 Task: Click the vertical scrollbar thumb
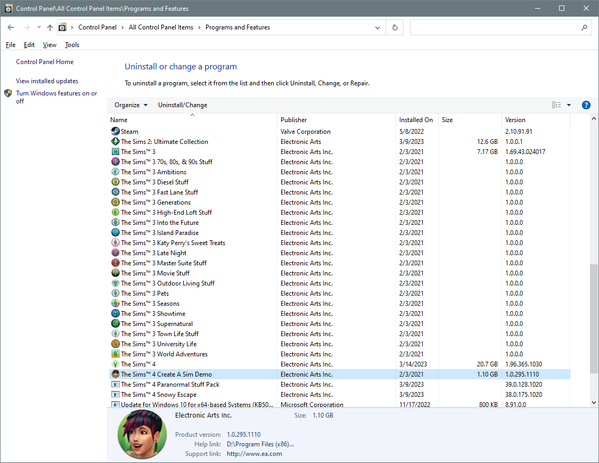tap(593, 318)
